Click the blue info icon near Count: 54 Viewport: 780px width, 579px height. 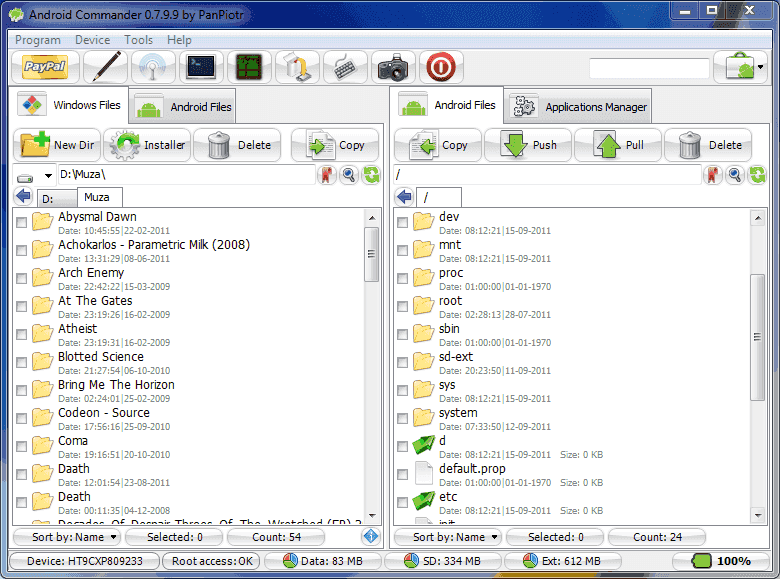pos(371,536)
